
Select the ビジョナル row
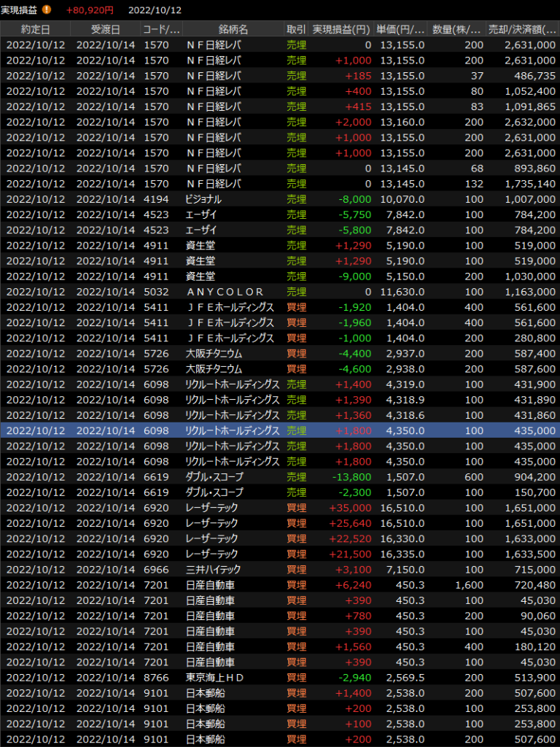(x=280, y=199)
